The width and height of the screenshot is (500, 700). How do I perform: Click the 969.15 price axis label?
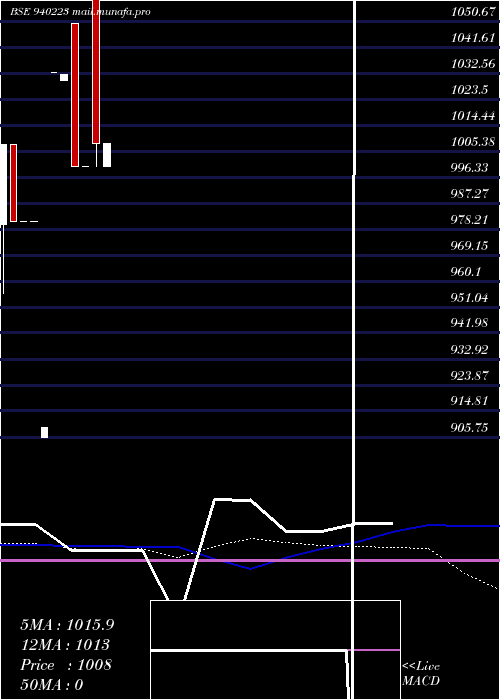tap(469, 246)
